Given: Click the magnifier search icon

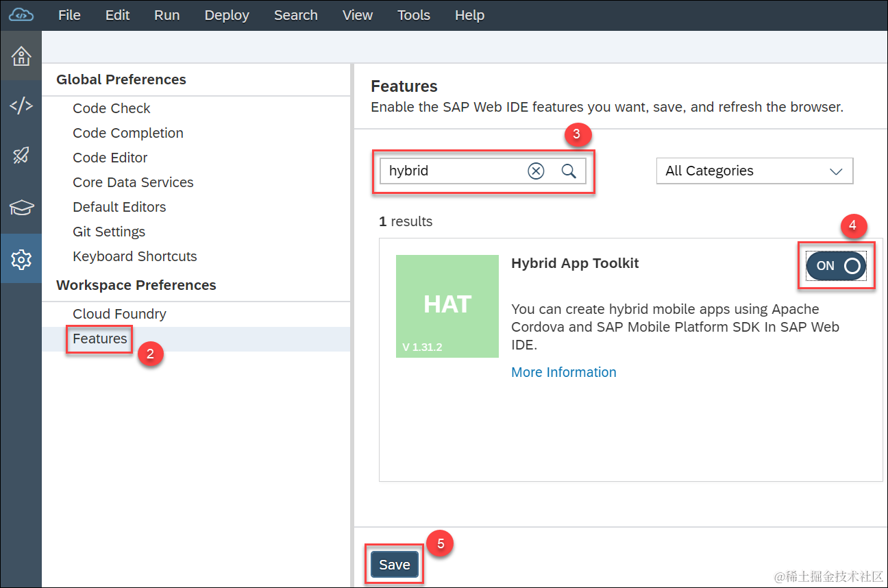Looking at the screenshot, I should (x=569, y=171).
